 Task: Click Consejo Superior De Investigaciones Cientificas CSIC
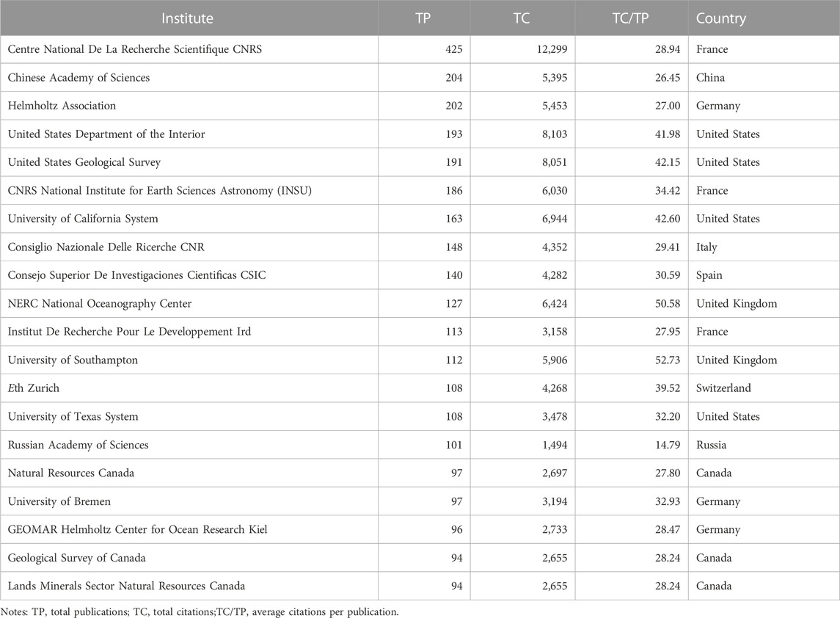[136, 275]
